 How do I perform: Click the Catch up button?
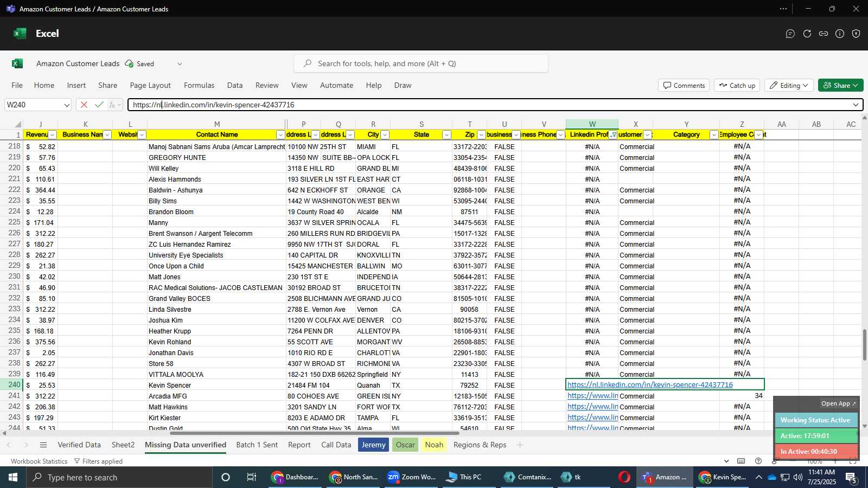tap(738, 85)
